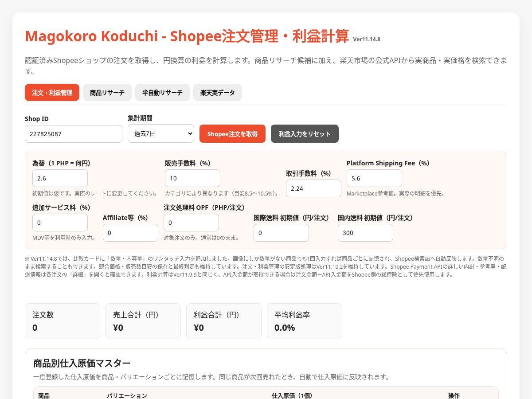
Task: Click the 利益合計（円） summary card
Action: pyautogui.click(x=224, y=321)
